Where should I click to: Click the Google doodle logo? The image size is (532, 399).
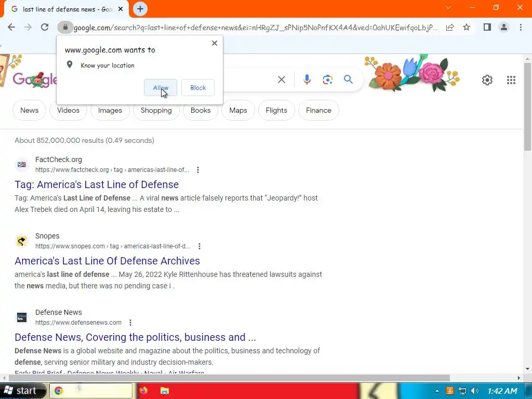pos(35,79)
